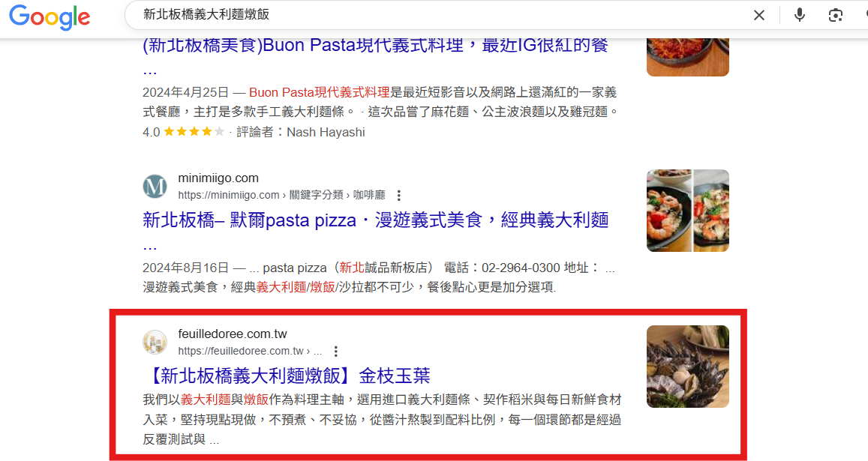The width and height of the screenshot is (868, 461).
Task: Click the 4.0 star rating row
Action: coord(254,132)
